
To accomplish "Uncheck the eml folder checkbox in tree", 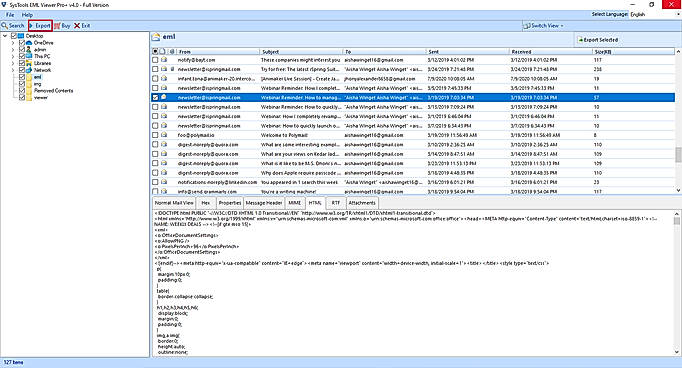I will [x=22, y=77].
